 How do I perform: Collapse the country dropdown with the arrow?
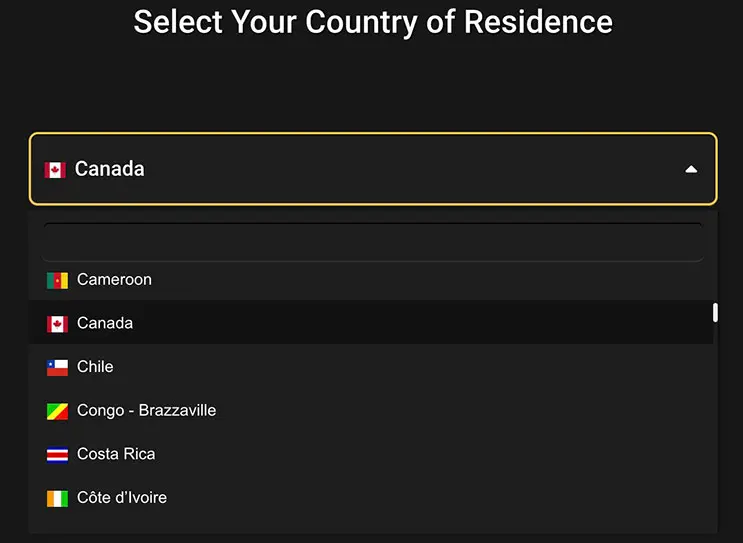click(x=691, y=170)
